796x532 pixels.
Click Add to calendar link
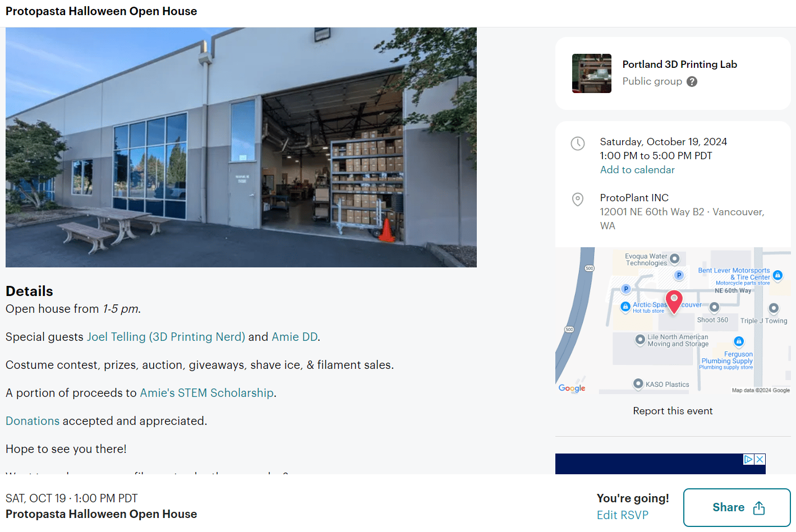(x=637, y=170)
